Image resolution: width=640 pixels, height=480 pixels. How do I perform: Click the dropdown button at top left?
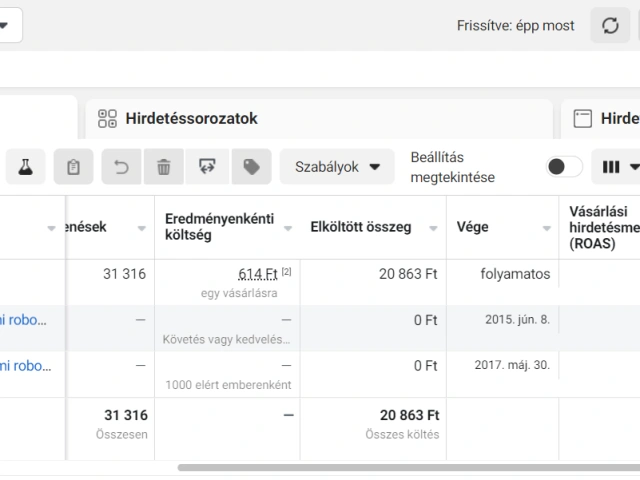pos(8,25)
